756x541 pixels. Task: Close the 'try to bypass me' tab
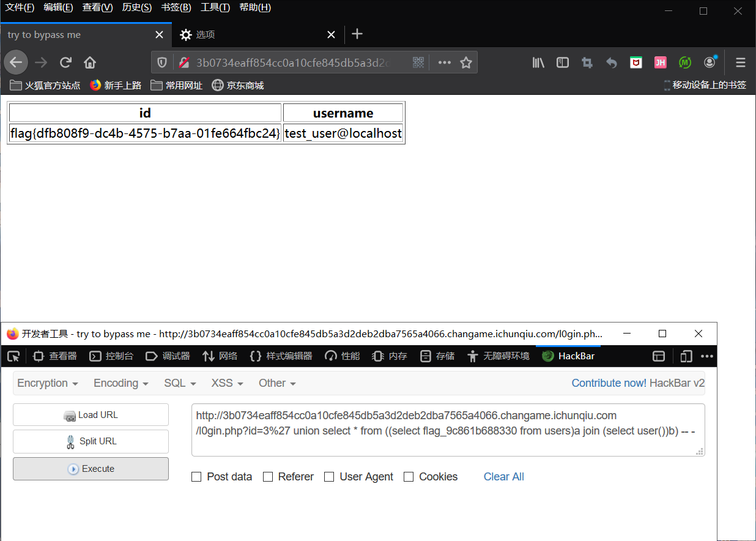tap(159, 35)
